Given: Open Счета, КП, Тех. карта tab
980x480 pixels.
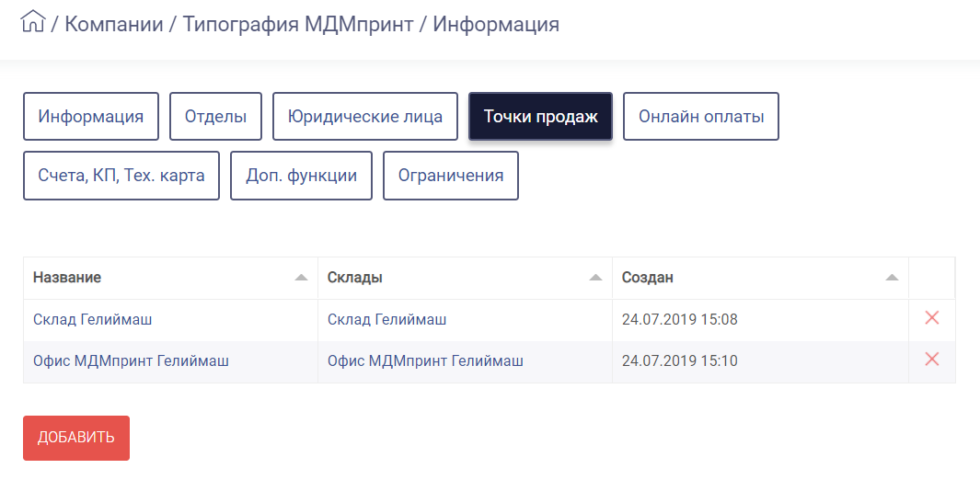Looking at the screenshot, I should pos(121,176).
